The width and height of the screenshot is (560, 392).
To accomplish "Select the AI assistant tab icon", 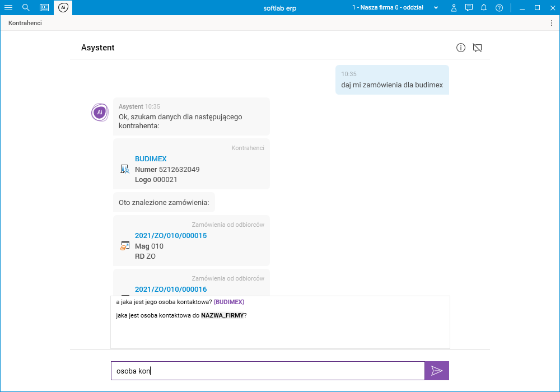I will (63, 8).
